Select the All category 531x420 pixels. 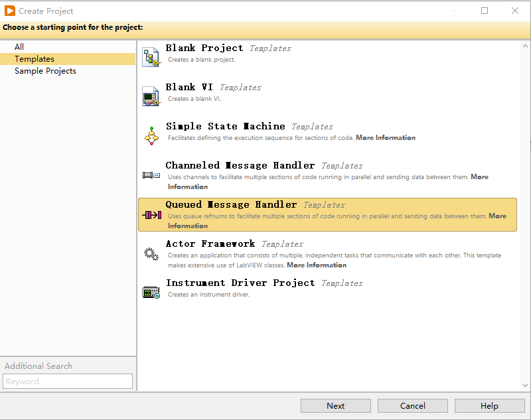pos(68,46)
